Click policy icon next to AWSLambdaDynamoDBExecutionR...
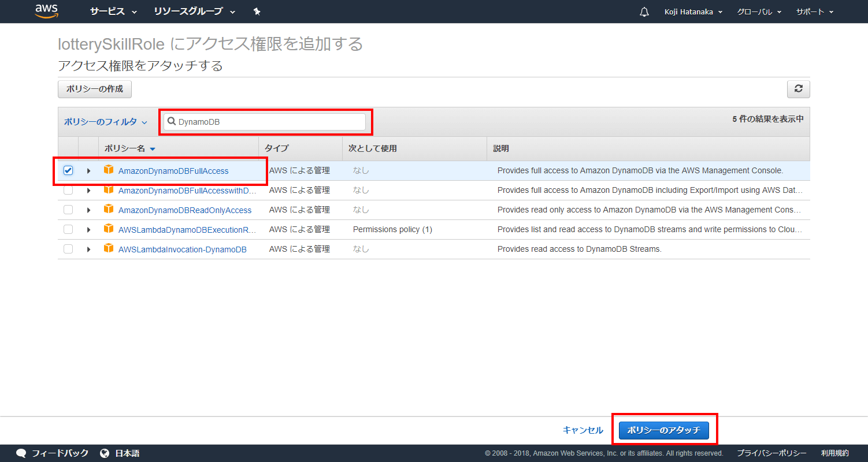 click(108, 229)
